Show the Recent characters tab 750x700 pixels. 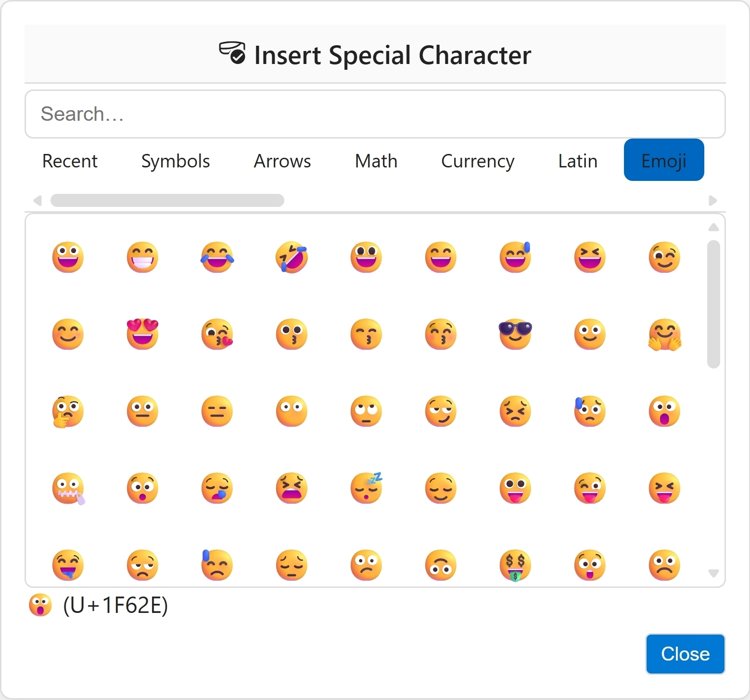pyautogui.click(x=70, y=161)
